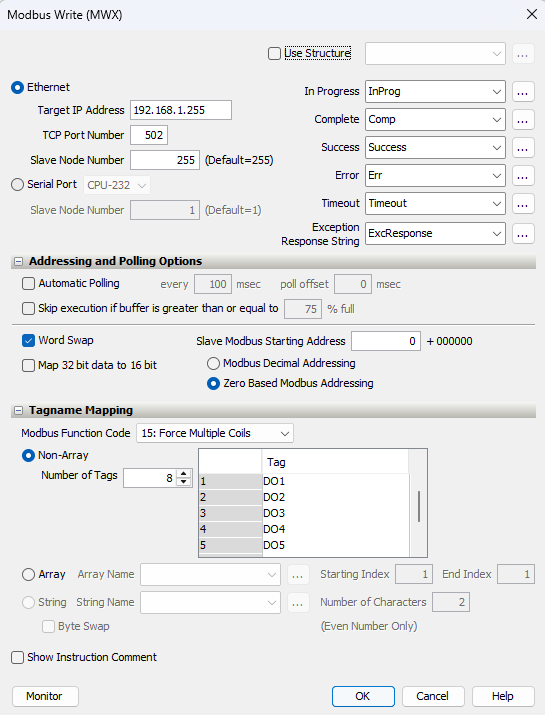Enable Show Instruction Comment checkbox

pos(17,658)
